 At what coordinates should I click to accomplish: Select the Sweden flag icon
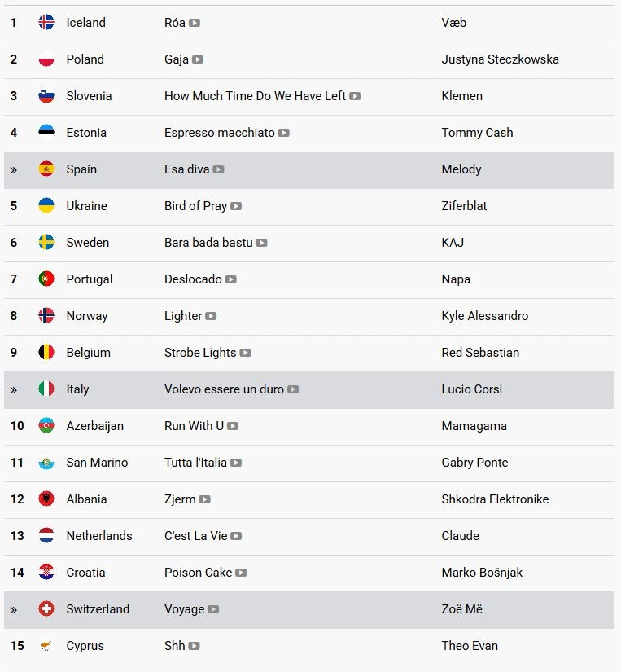pos(46,242)
